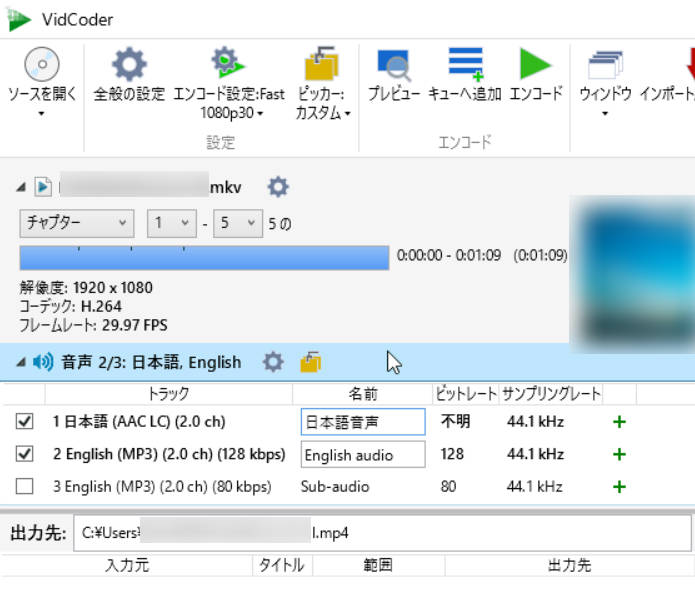Click green plus for 128 kbps English track

tap(619, 454)
